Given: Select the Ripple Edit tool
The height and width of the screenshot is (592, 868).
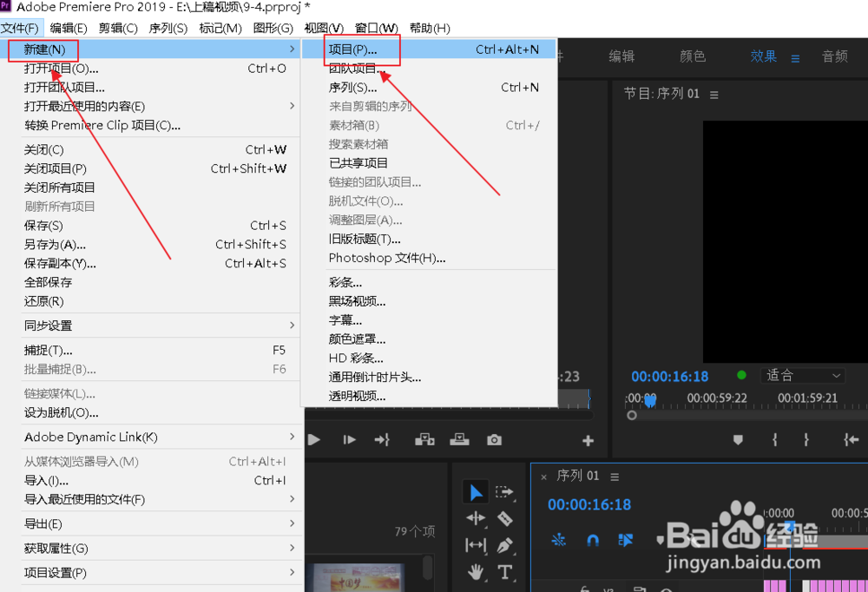Looking at the screenshot, I should pos(476,518).
